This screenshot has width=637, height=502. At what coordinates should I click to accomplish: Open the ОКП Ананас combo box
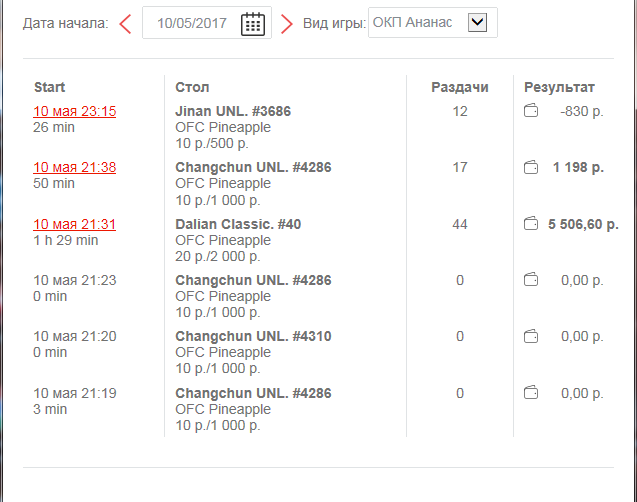[418, 23]
